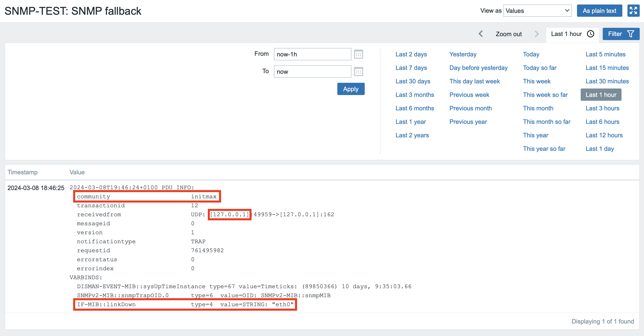Viewport: 644px width, 336px height.
Task: Select Last 2 days range
Action: coord(411,54)
